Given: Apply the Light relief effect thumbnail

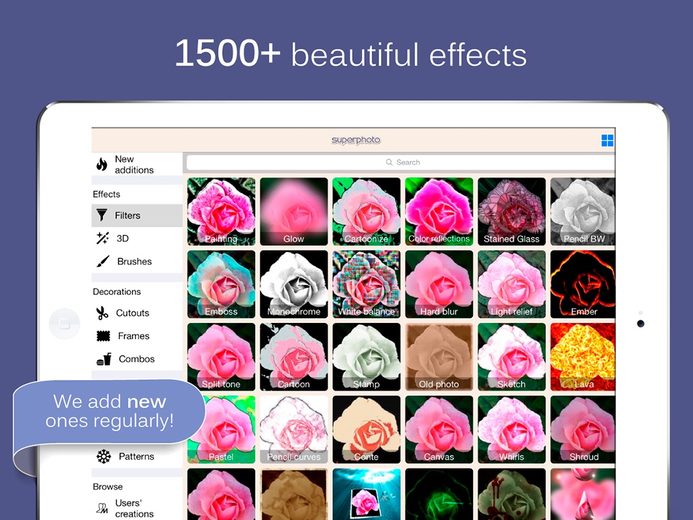Looking at the screenshot, I should point(512,284).
